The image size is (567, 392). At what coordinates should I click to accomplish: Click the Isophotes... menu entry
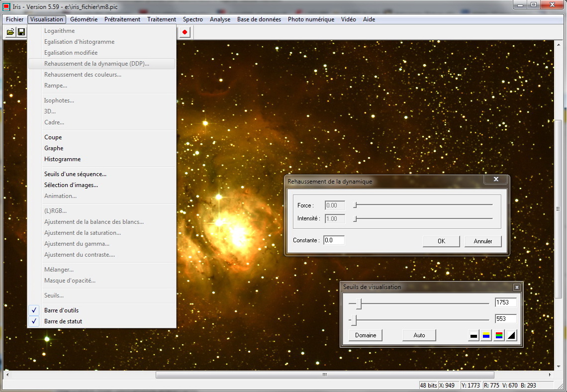tap(102, 100)
